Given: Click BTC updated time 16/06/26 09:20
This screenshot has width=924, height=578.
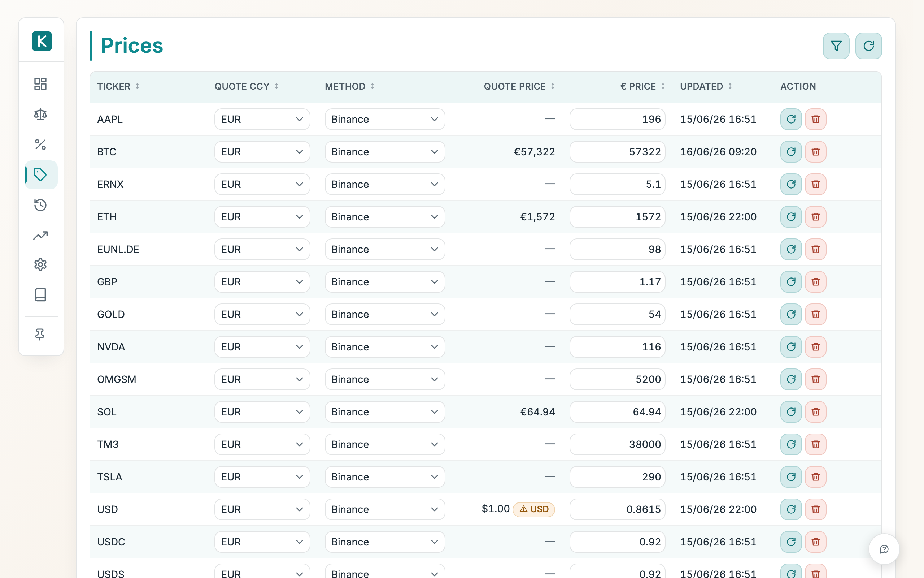Looking at the screenshot, I should pyautogui.click(x=718, y=152).
